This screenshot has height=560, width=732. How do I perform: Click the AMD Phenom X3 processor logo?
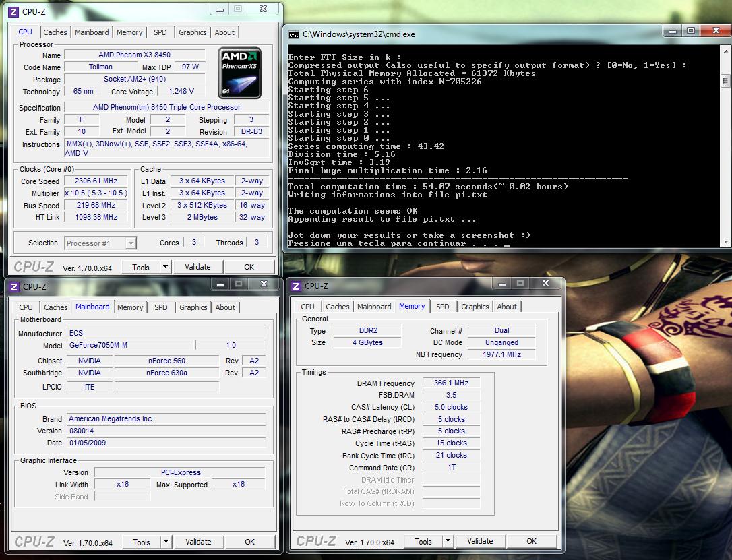(239, 73)
